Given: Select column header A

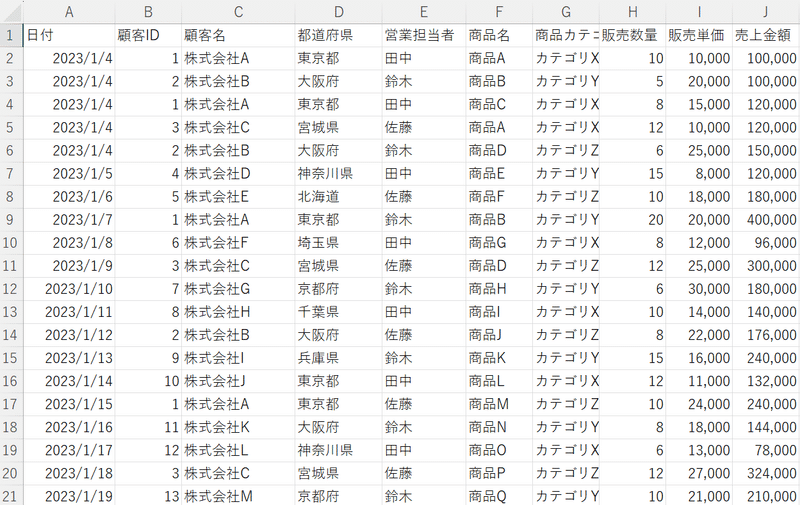Looking at the screenshot, I should tap(69, 11).
